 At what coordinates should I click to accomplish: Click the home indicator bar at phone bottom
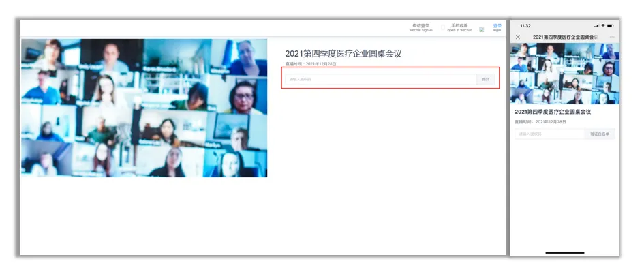565,253
